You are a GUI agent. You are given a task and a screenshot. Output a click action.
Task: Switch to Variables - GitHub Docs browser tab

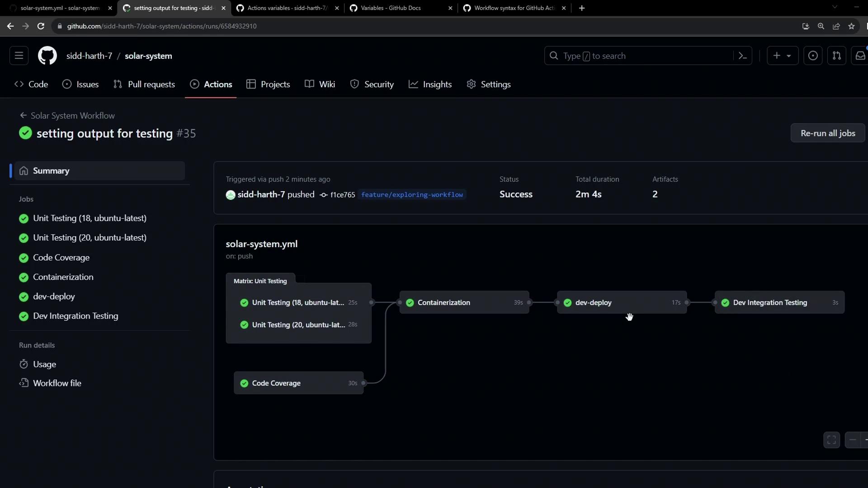[391, 8]
